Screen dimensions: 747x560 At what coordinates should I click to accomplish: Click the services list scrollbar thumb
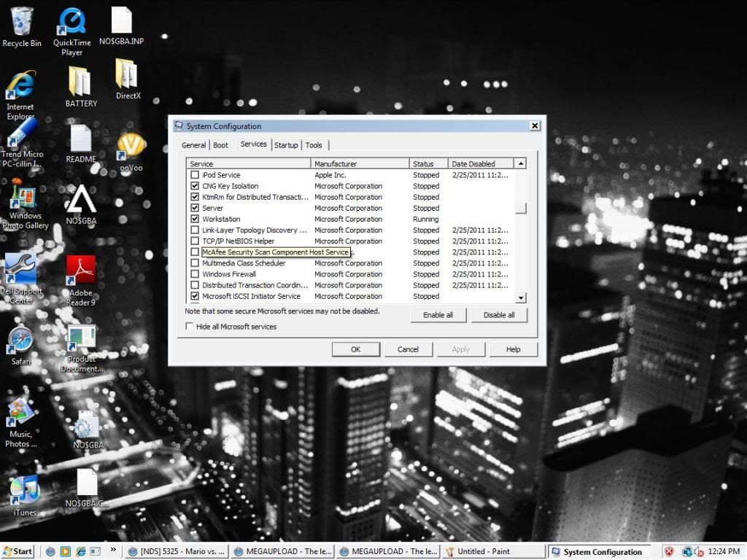click(521, 208)
